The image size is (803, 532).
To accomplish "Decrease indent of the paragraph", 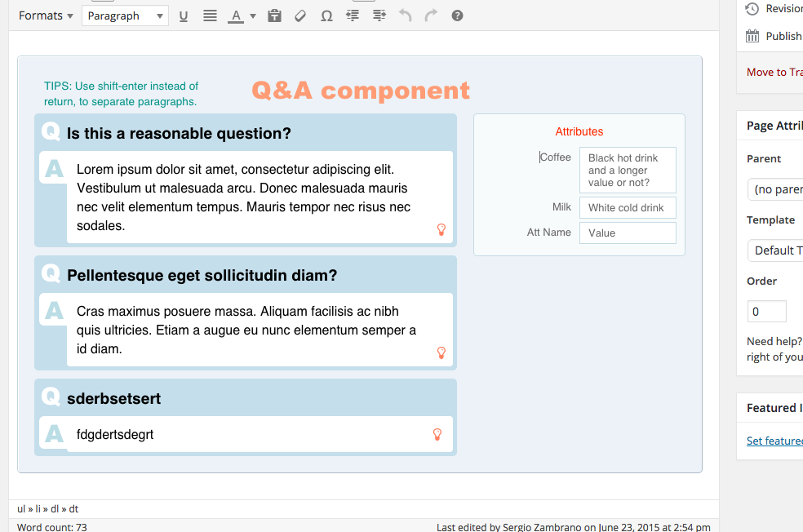I will click(353, 16).
